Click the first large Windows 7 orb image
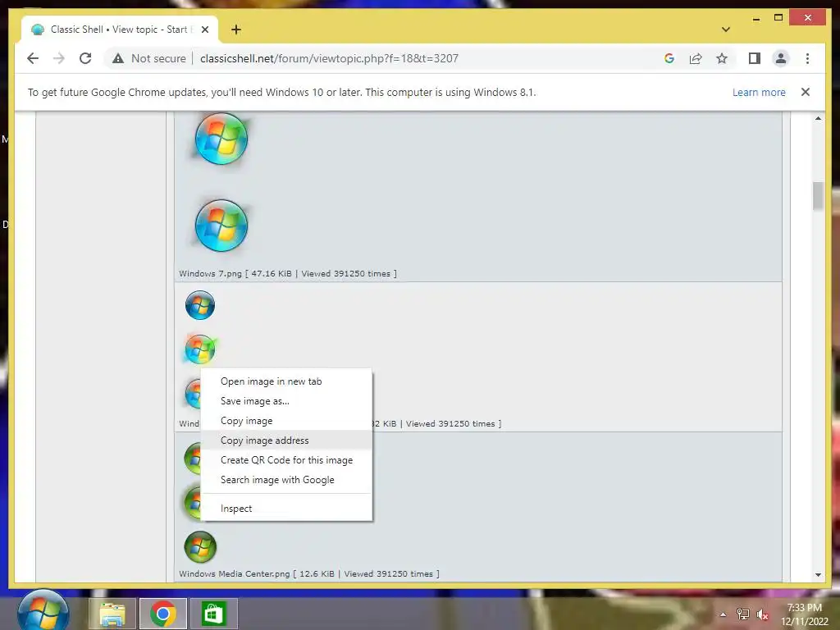Viewport: 840px width, 630px height. (x=221, y=139)
